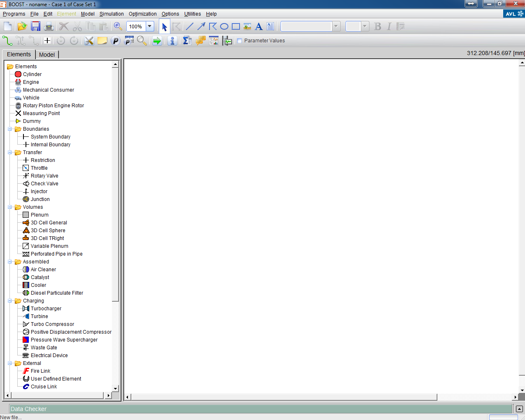This screenshot has width=525, height=420.
Task: Click the blue info 'i' icon
Action: click(x=172, y=41)
